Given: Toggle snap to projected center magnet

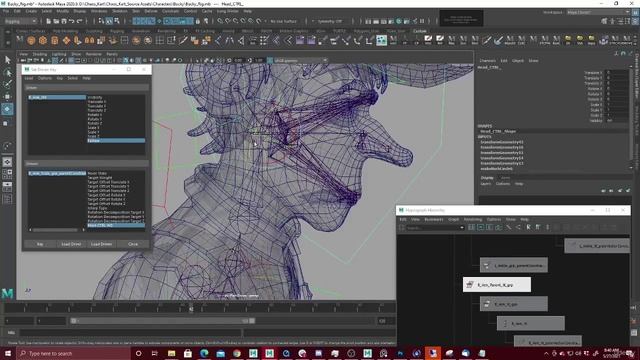Looking at the screenshot, I should pyautogui.click(x=243, y=21).
